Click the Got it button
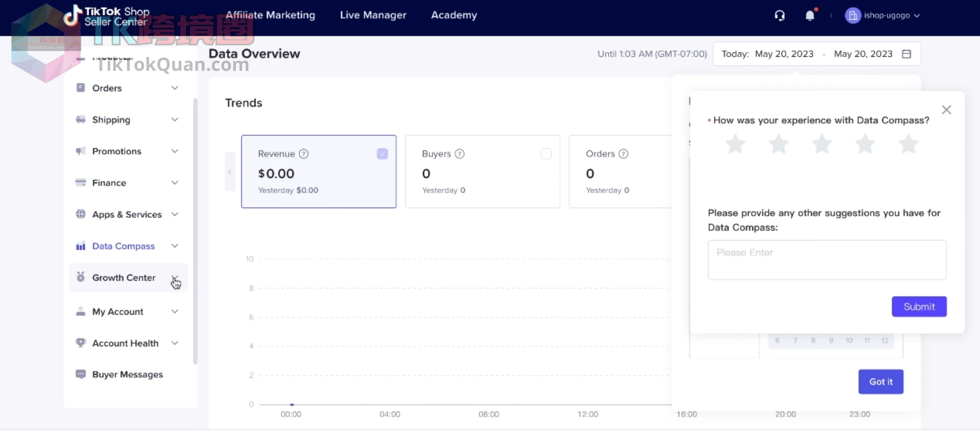The height and width of the screenshot is (432, 980). click(x=881, y=382)
